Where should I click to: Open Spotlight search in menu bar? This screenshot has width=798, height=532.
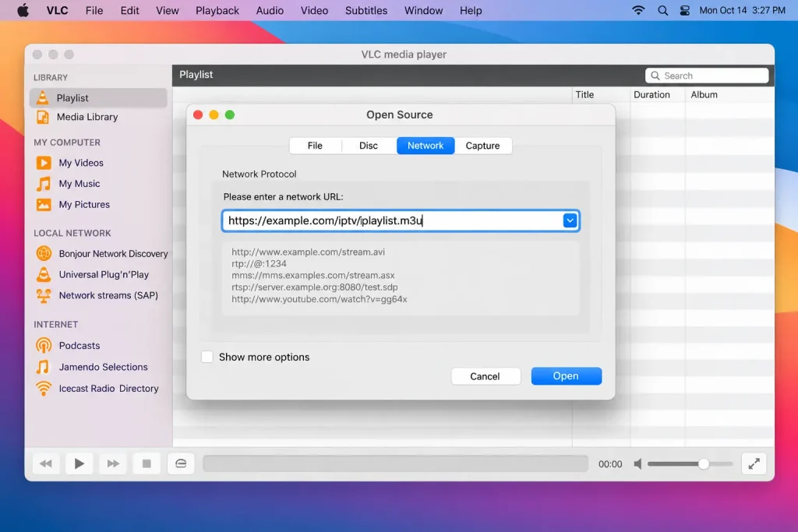click(662, 10)
